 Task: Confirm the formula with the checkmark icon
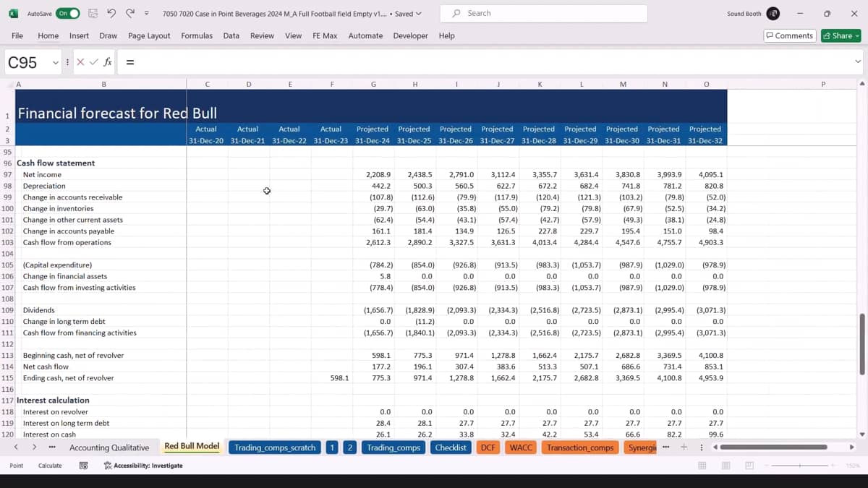pyautogui.click(x=93, y=62)
